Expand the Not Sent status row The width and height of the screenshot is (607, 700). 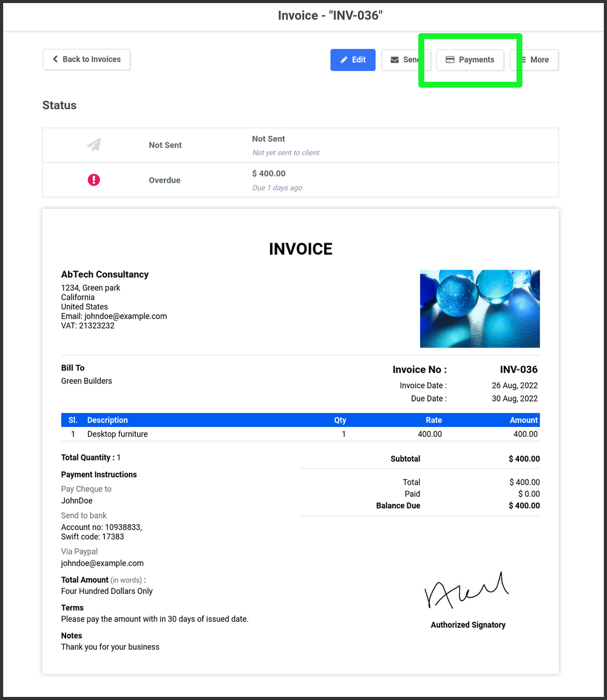point(300,144)
